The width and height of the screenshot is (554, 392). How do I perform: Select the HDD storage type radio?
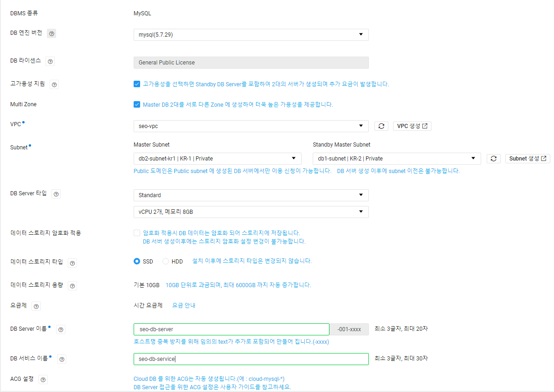tap(165, 261)
